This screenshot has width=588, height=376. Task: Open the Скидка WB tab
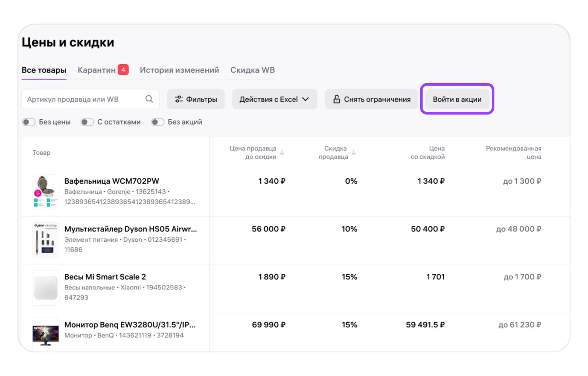252,70
